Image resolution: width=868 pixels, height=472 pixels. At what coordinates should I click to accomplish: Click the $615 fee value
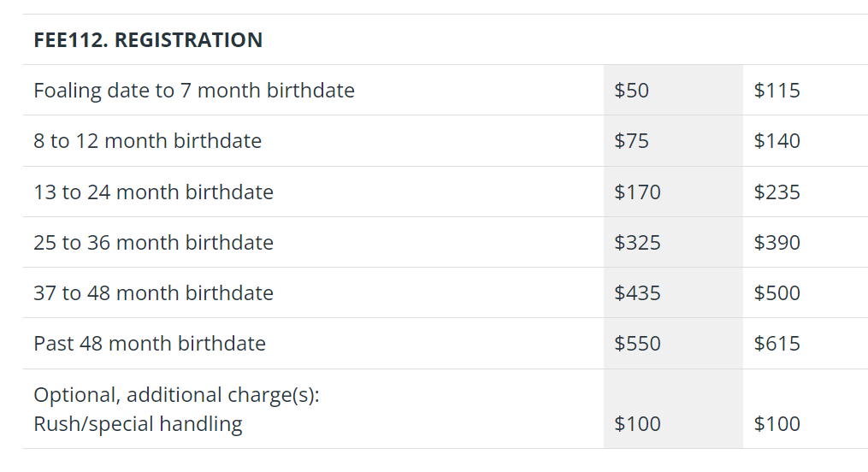777,344
